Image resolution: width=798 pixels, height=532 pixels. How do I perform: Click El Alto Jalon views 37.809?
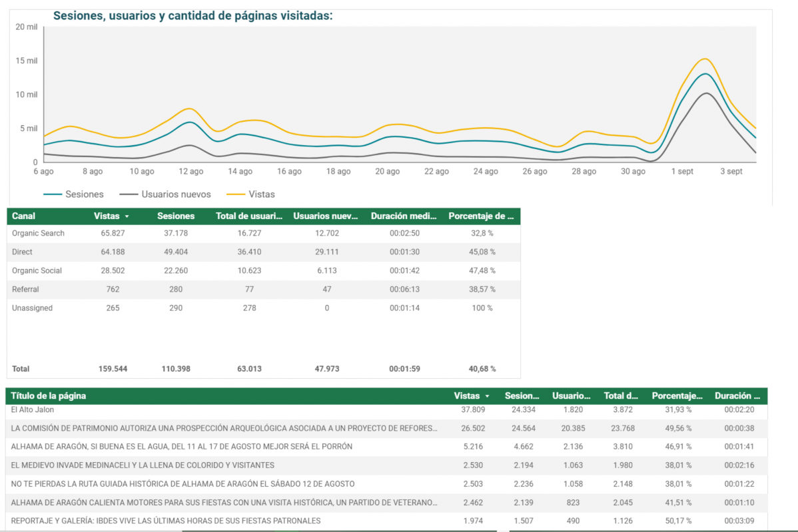tap(473, 410)
